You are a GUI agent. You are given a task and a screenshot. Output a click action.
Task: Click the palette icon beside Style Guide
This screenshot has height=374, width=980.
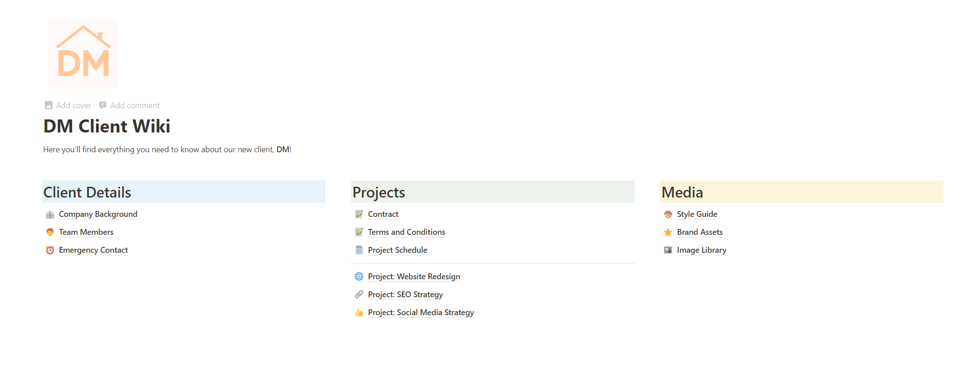[x=668, y=215]
